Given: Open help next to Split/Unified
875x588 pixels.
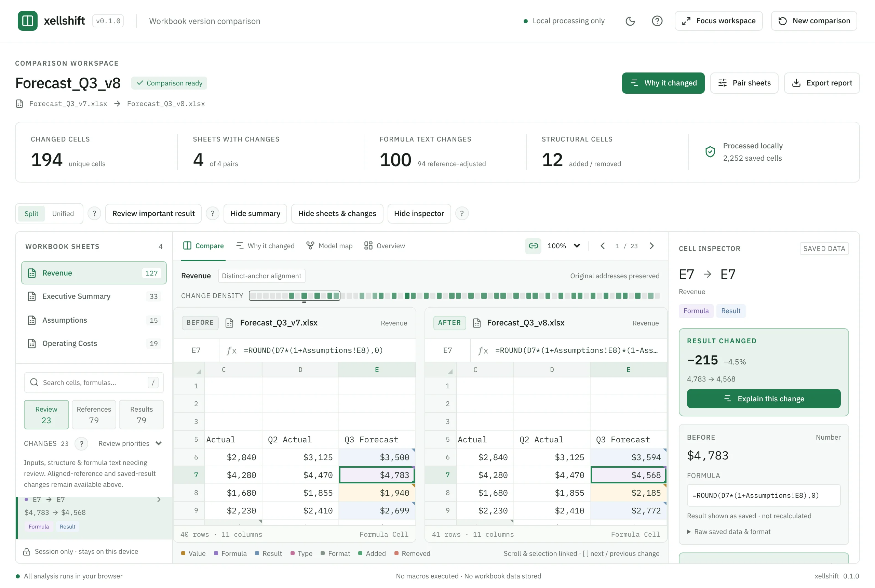Looking at the screenshot, I should coord(94,214).
